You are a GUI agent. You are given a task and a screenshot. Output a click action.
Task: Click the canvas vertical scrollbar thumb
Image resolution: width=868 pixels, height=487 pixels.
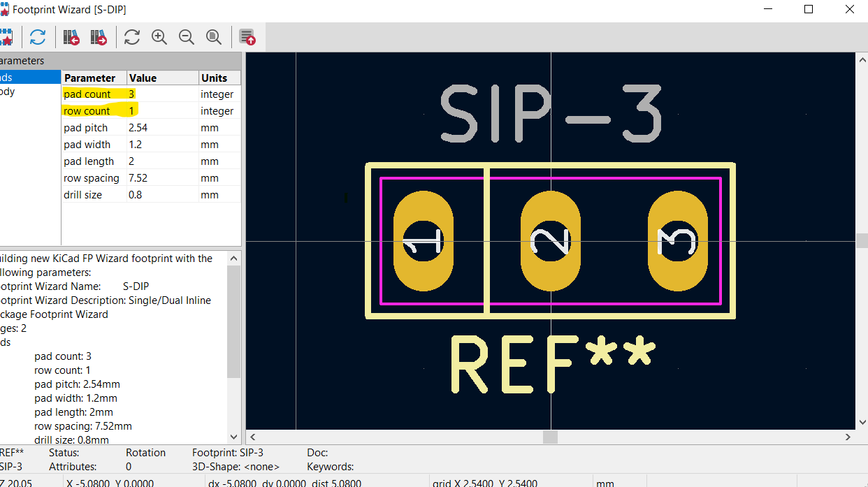pos(862,241)
